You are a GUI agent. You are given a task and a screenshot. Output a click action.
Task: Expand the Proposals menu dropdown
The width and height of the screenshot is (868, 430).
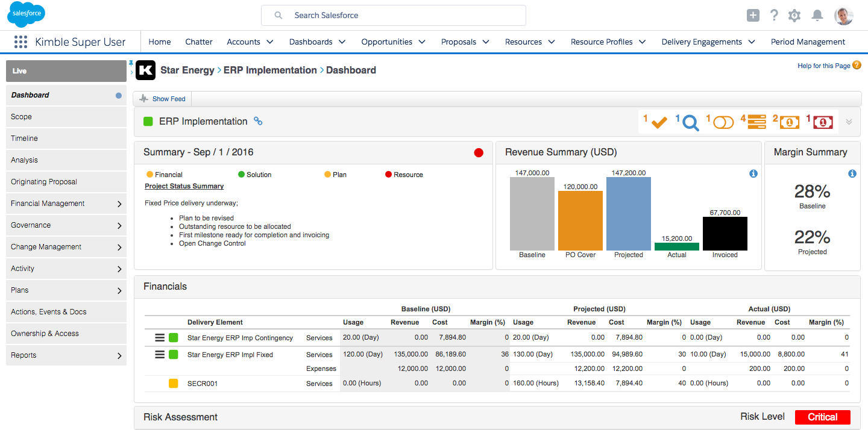pos(486,42)
